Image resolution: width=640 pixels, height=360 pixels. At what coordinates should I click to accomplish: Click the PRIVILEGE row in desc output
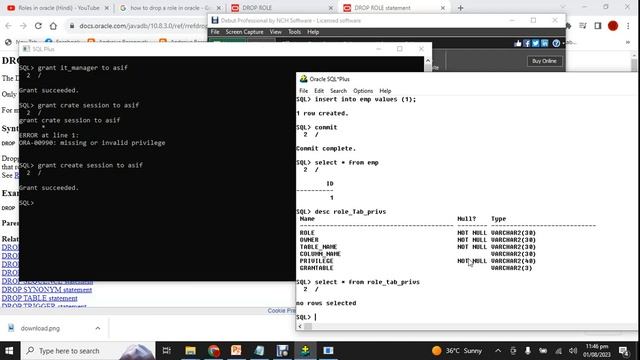418,261
